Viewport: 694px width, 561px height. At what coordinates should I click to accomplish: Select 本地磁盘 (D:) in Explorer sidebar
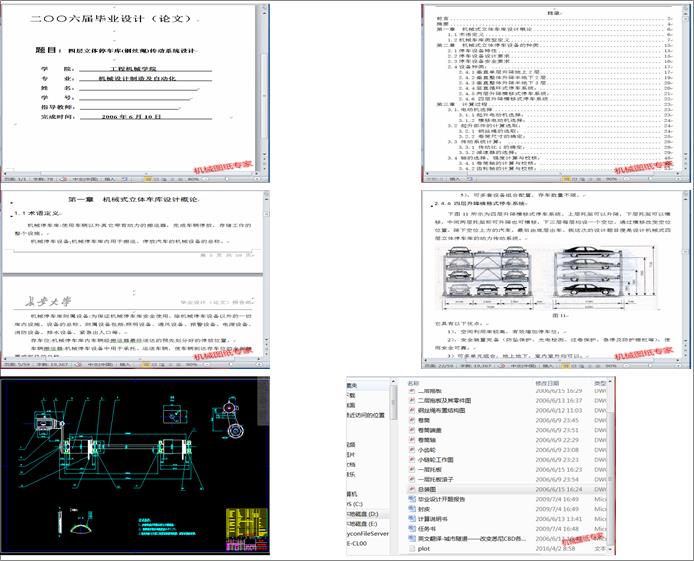(x=362, y=514)
